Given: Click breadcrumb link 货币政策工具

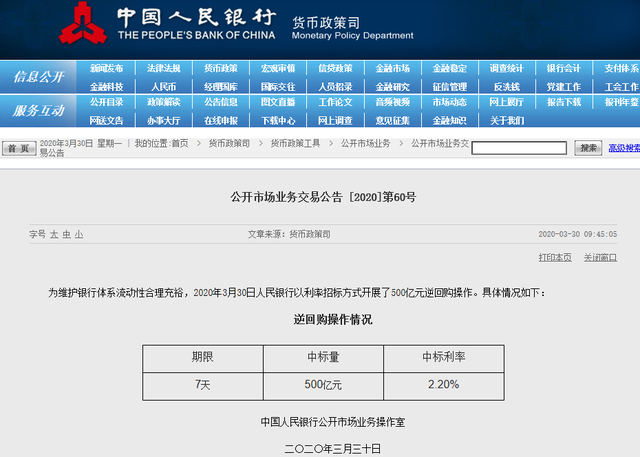Looking at the screenshot, I should tap(296, 143).
